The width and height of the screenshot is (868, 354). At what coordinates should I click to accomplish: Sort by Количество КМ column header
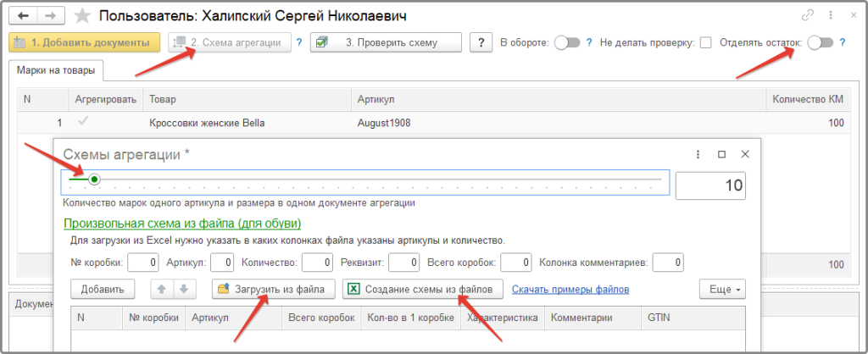point(808,99)
